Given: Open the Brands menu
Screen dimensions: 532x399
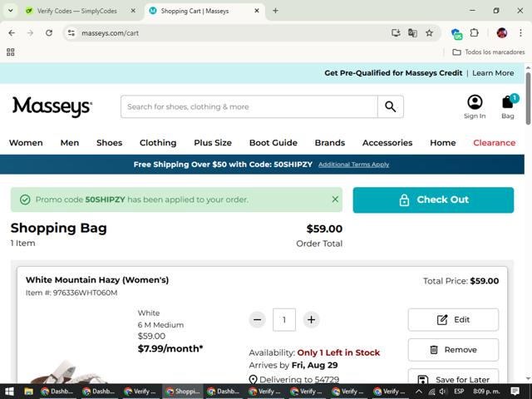Looking at the screenshot, I should pyautogui.click(x=330, y=143).
